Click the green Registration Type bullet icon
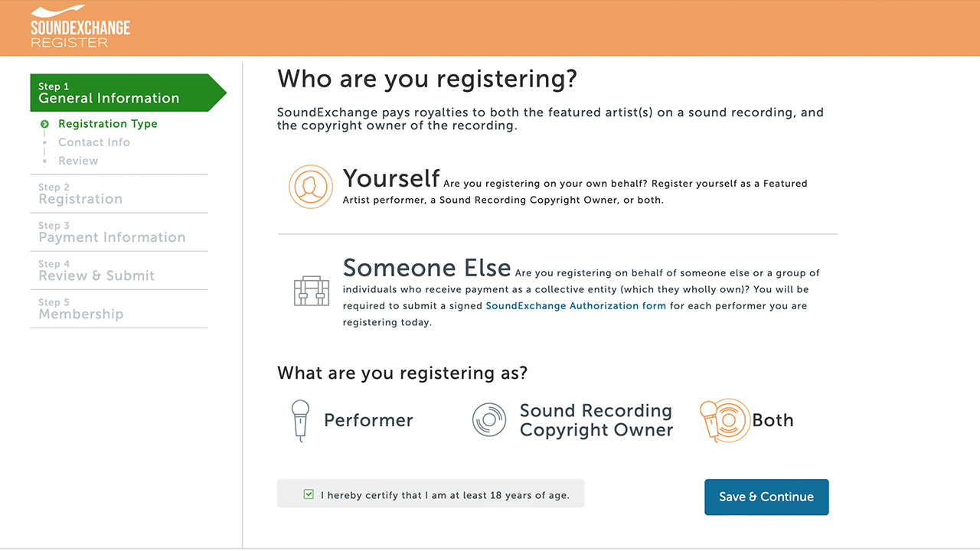The width and height of the screenshot is (980, 551). tap(45, 124)
